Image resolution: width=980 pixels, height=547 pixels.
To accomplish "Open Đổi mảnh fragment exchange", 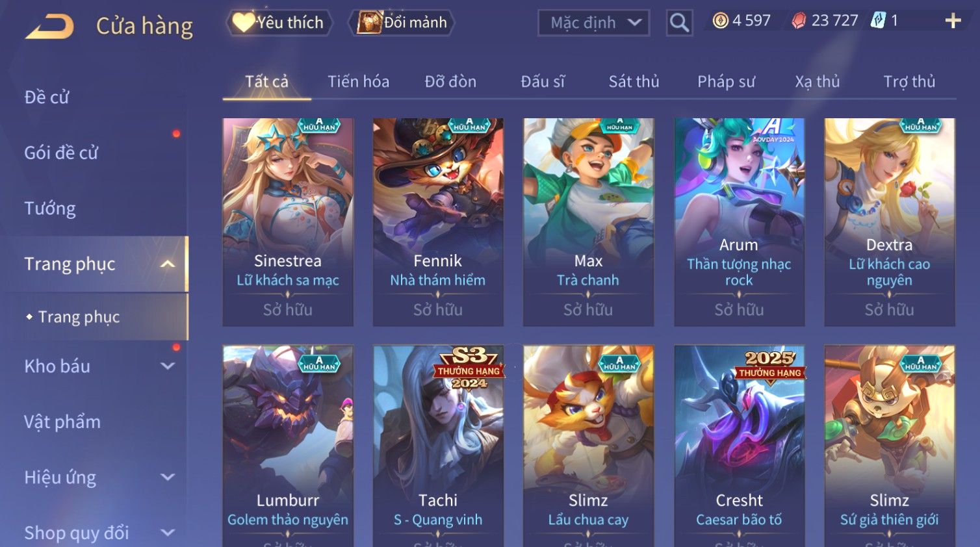I will point(401,23).
